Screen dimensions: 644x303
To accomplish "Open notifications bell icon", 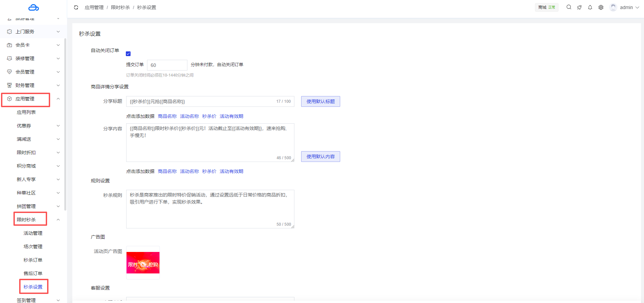I will pos(590,7).
